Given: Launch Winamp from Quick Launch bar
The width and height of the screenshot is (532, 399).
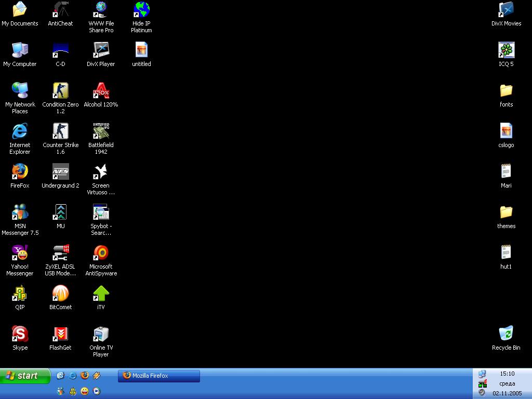Looking at the screenshot, I should click(x=97, y=375).
